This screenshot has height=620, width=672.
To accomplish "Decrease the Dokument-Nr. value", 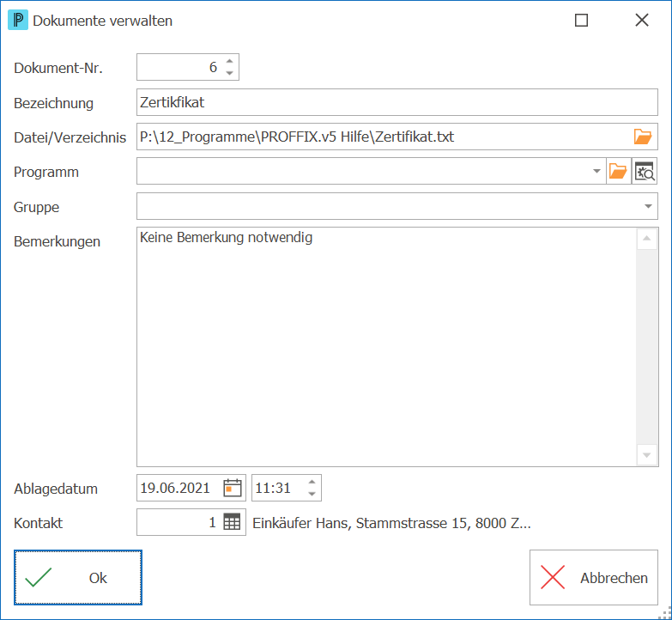I will click(x=230, y=73).
